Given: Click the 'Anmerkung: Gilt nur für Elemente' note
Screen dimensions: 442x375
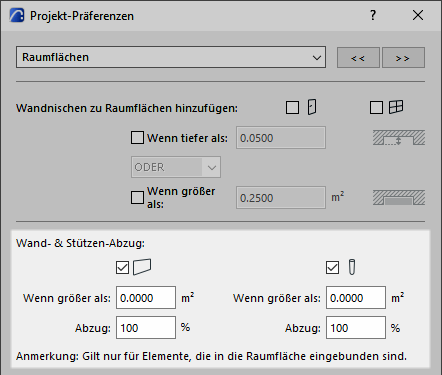Looking at the screenshot, I should [211, 356].
